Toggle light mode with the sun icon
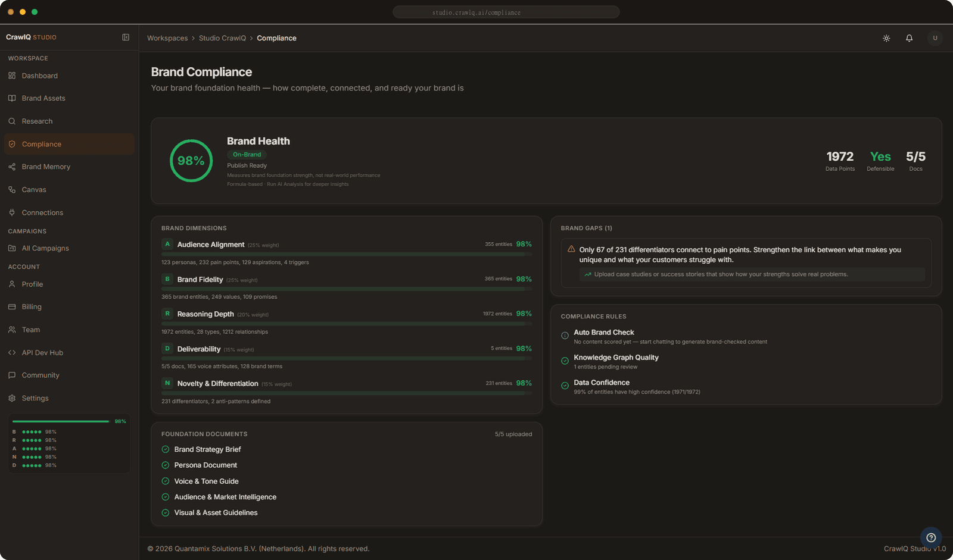This screenshot has height=560, width=953. (x=886, y=37)
